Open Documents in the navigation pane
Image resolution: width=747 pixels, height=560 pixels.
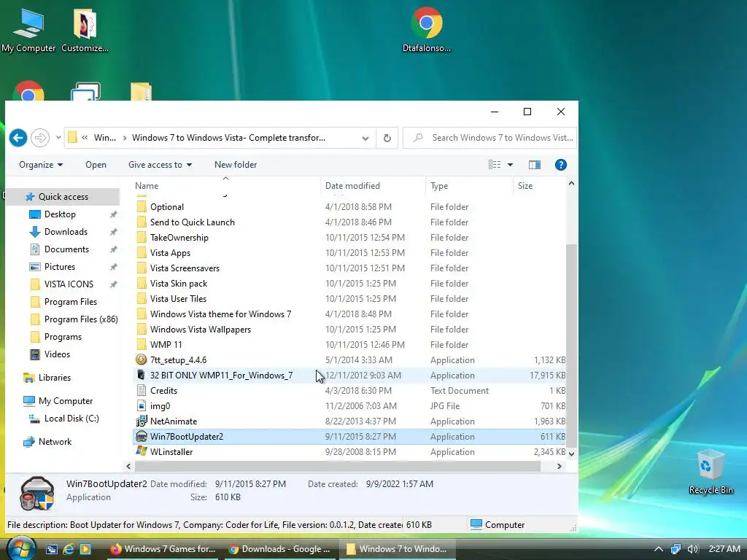pos(66,249)
